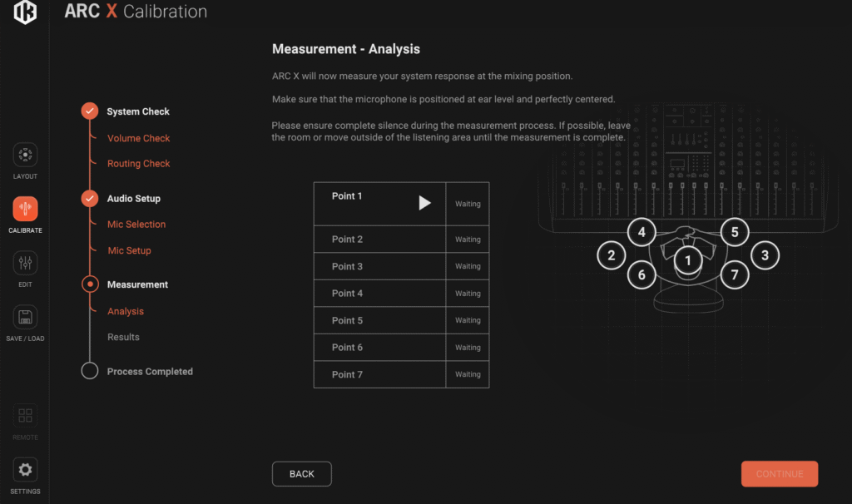
Task: Select the Process Completed step label
Action: pos(150,372)
